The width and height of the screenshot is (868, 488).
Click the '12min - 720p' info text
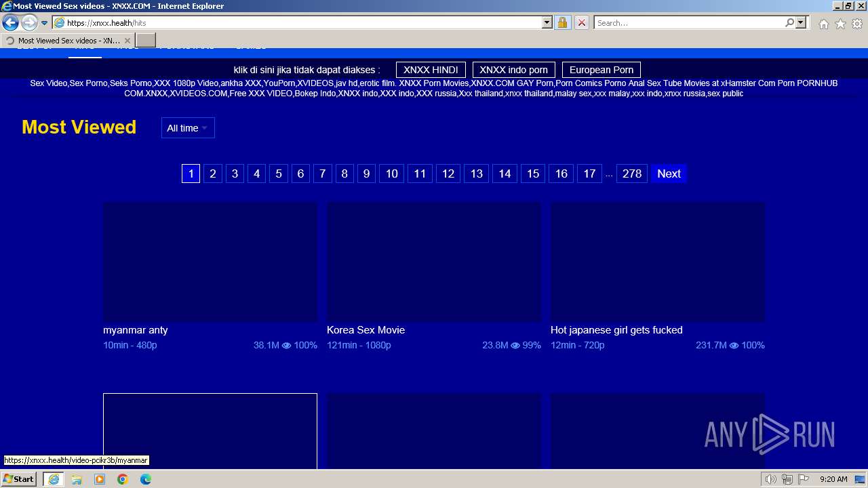(x=578, y=346)
